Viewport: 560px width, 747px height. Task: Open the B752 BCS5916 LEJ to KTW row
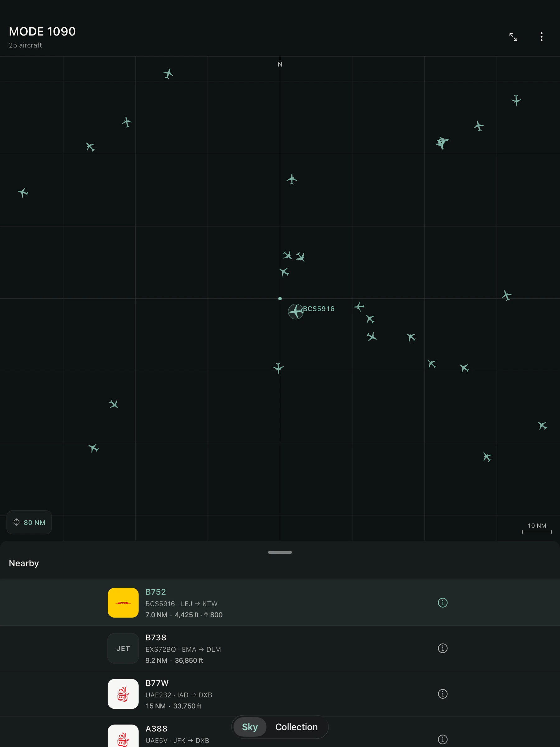click(x=280, y=603)
